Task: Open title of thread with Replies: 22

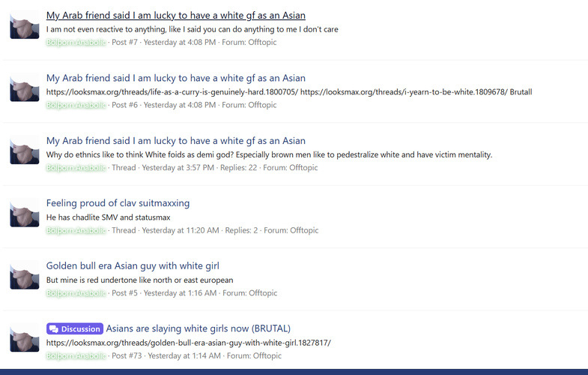Action: pyautogui.click(x=176, y=141)
